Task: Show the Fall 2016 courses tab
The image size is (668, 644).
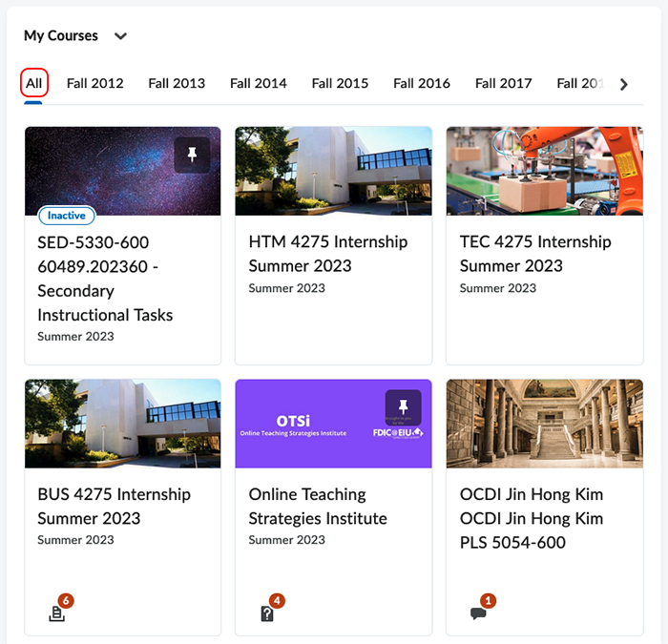Action: 422,83
